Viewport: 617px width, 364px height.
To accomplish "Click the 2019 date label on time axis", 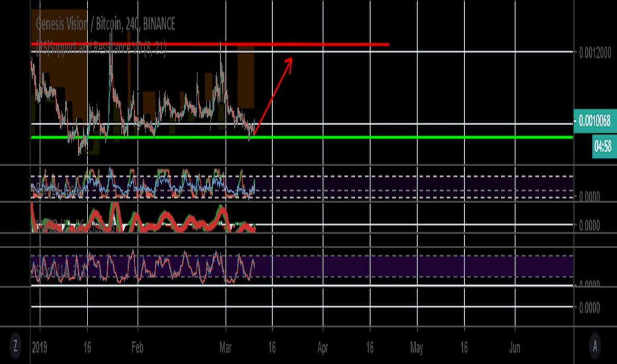I will 40,347.
